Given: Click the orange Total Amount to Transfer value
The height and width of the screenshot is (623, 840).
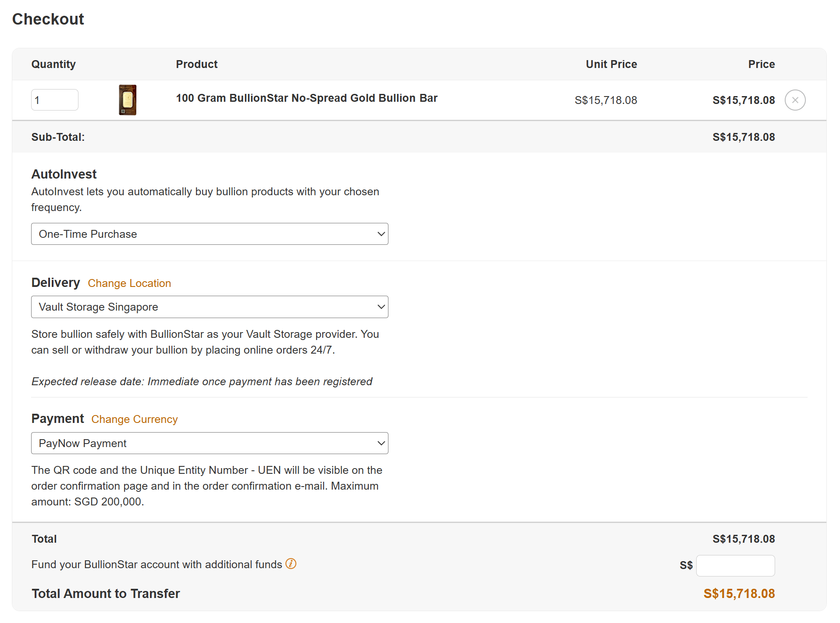Looking at the screenshot, I should click(x=739, y=594).
